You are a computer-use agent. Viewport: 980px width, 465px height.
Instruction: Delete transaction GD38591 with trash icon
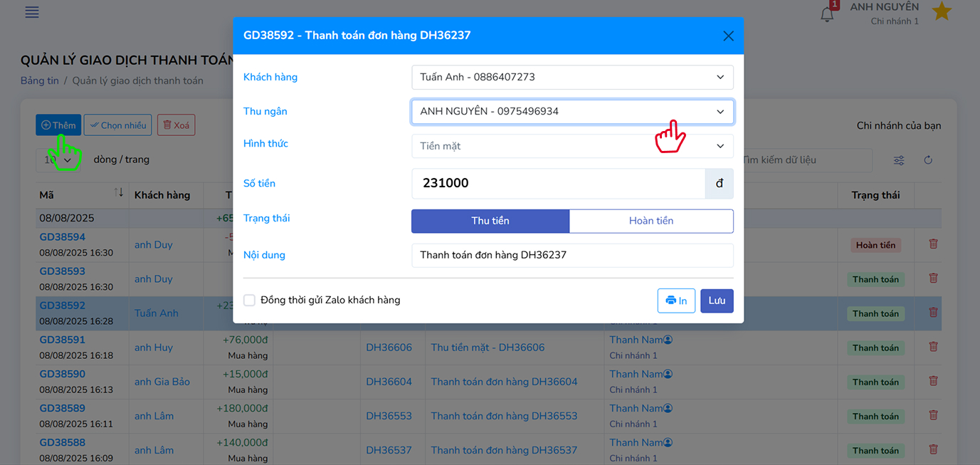tap(933, 347)
